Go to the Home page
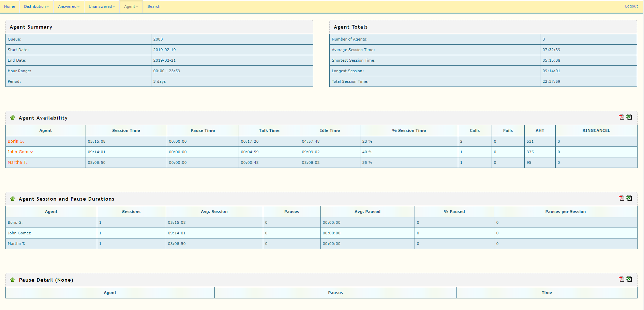This screenshot has height=310, width=644. [10, 6]
